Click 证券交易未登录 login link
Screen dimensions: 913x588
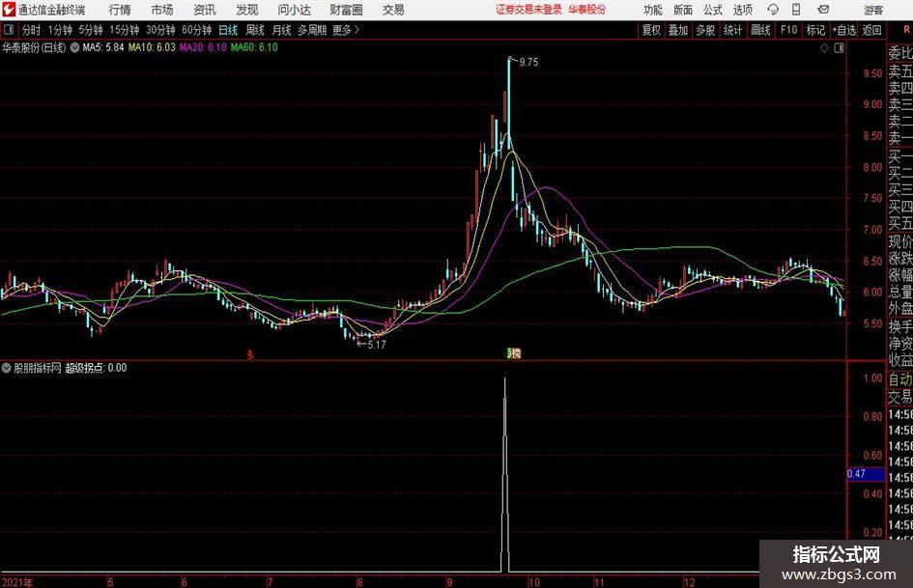point(528,10)
